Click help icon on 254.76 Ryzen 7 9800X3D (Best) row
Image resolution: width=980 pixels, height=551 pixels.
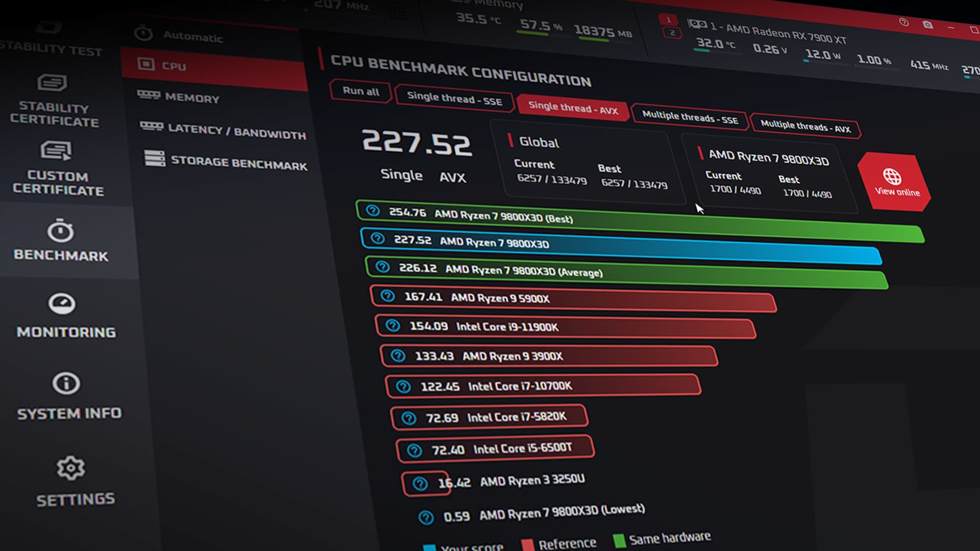click(373, 210)
